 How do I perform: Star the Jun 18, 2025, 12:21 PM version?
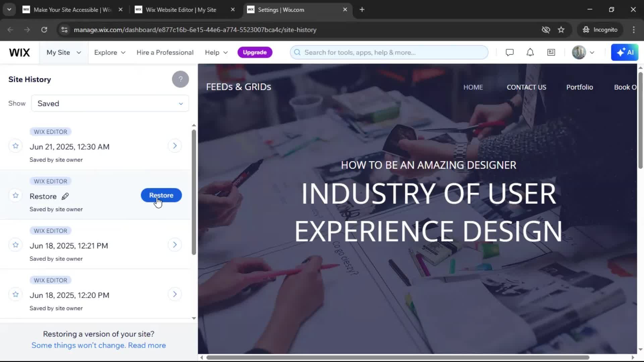coord(15,245)
